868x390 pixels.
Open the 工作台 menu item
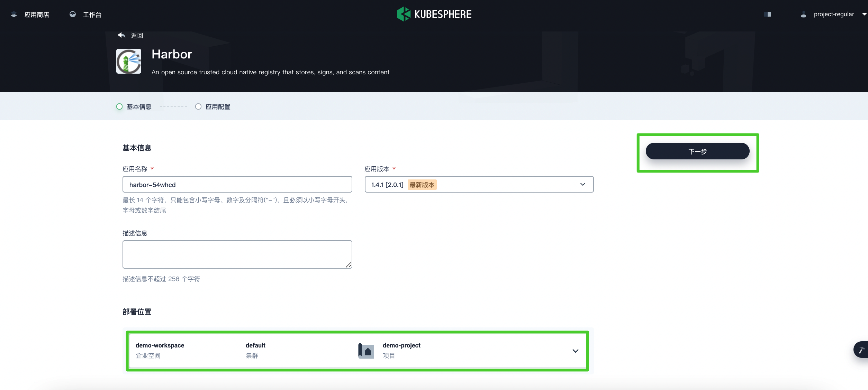point(92,15)
